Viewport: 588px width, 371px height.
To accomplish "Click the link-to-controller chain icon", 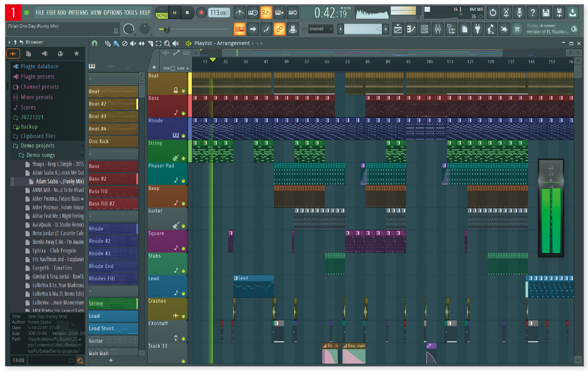I will click(x=281, y=29).
